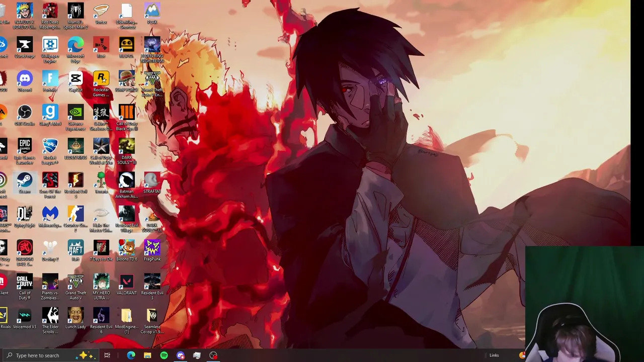644x362 pixels.
Task: Select the Seamless Co-op folder
Action: click(x=152, y=320)
